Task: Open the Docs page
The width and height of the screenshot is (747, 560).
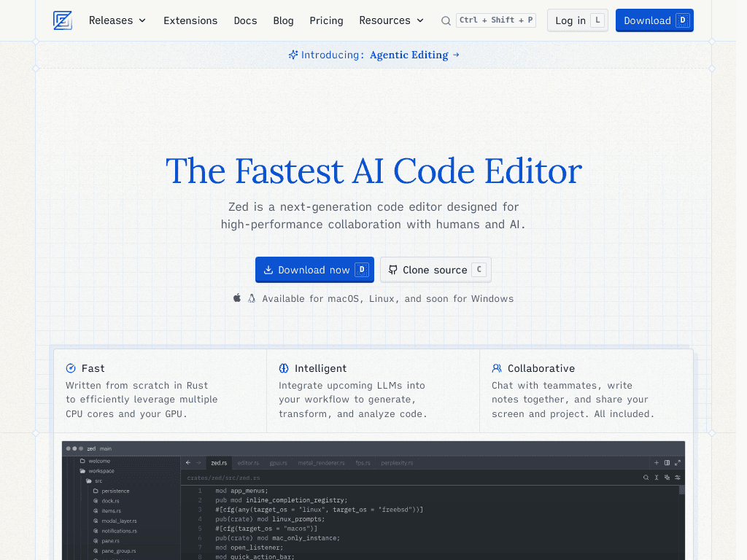Action: 245,20
